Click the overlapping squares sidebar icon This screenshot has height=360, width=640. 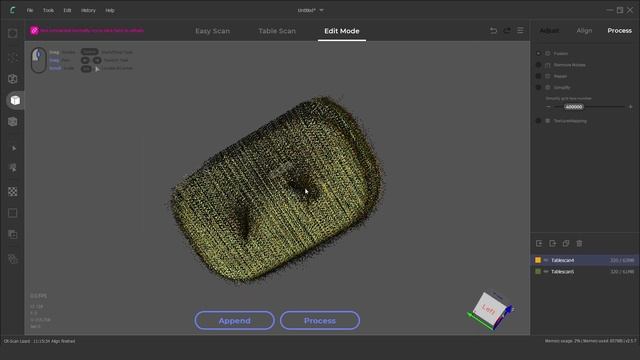pos(13,234)
